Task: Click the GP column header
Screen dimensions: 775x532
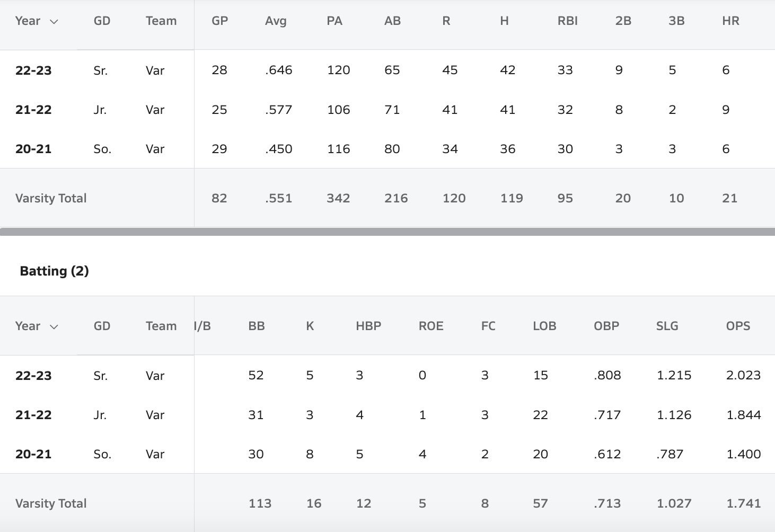Action: (x=219, y=21)
